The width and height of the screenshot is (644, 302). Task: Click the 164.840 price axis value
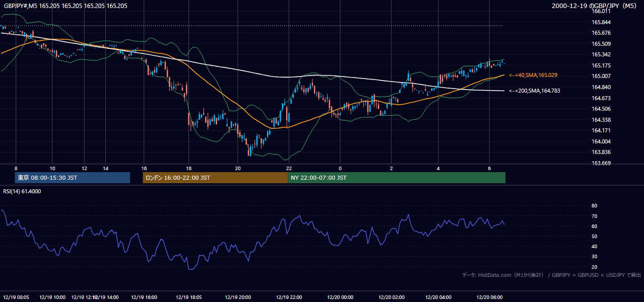click(x=601, y=87)
